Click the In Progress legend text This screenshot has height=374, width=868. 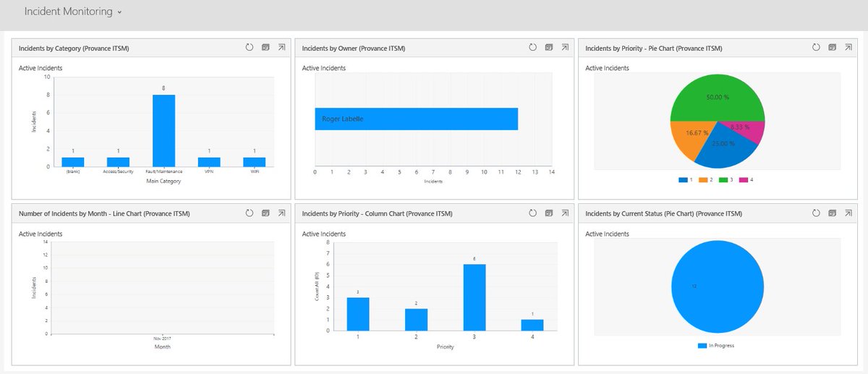coord(722,346)
